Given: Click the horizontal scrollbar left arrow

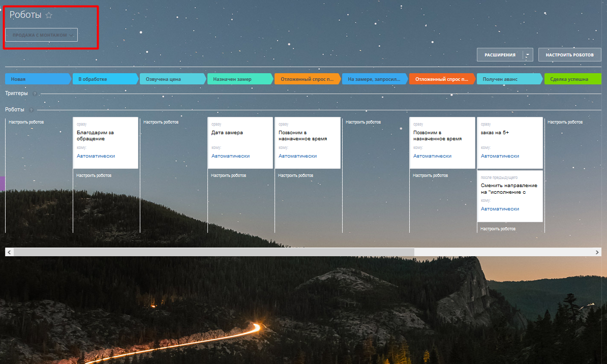Looking at the screenshot, I should point(9,252).
